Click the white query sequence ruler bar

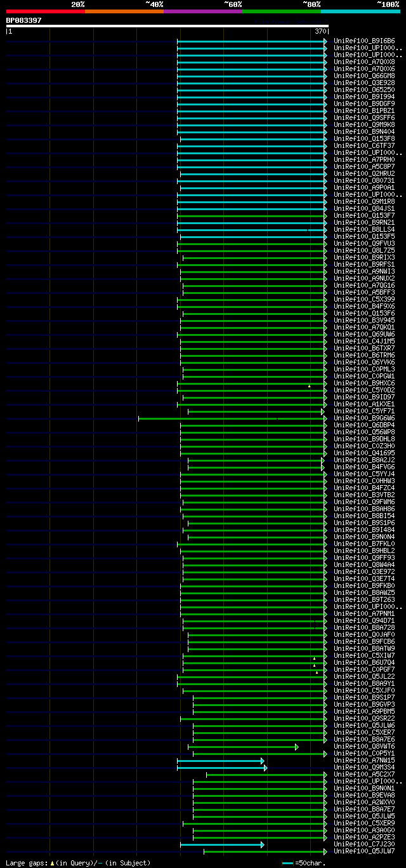pyautogui.click(x=167, y=26)
